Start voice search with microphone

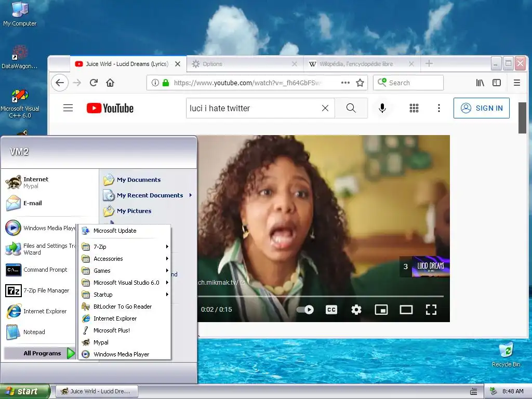pyautogui.click(x=382, y=108)
